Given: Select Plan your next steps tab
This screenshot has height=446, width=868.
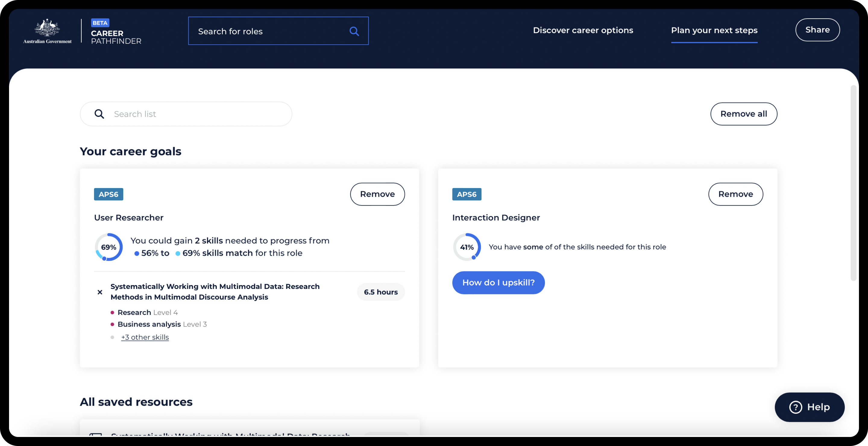Looking at the screenshot, I should (714, 30).
